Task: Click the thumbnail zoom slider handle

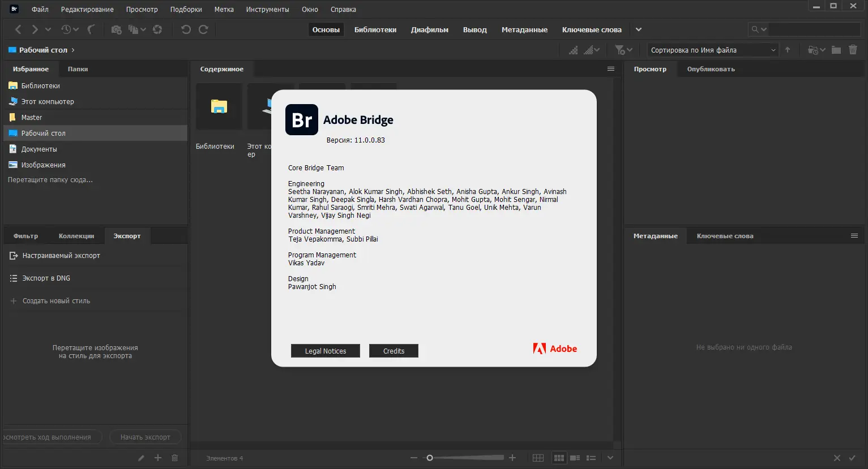Action: 430,458
